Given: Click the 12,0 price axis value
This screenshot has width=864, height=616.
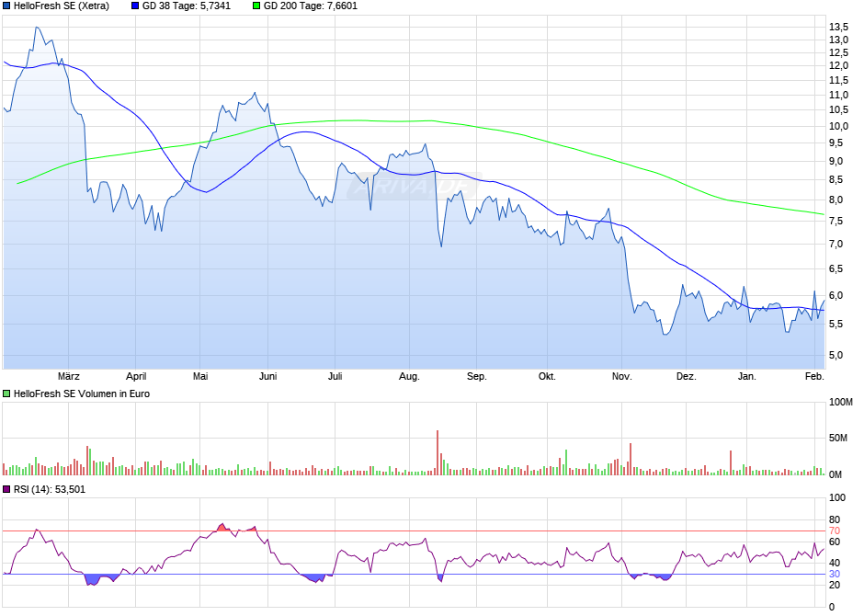Looking at the screenshot, I should (838, 65).
